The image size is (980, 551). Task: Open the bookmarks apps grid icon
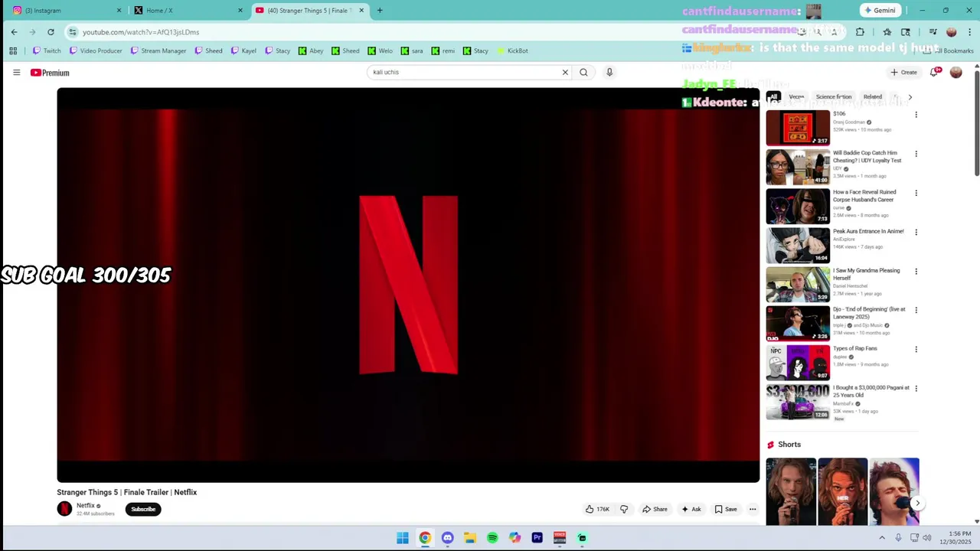tap(13, 51)
